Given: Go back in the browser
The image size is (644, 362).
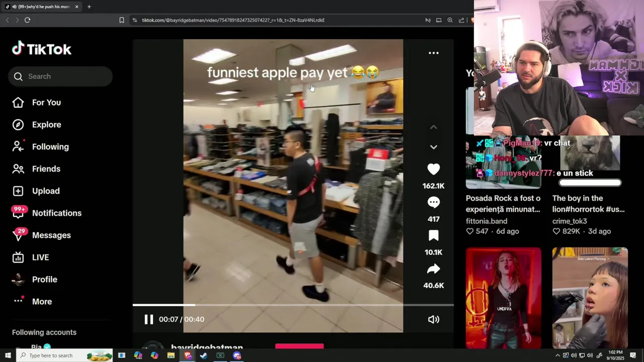Looking at the screenshot, I should coord(7,20).
